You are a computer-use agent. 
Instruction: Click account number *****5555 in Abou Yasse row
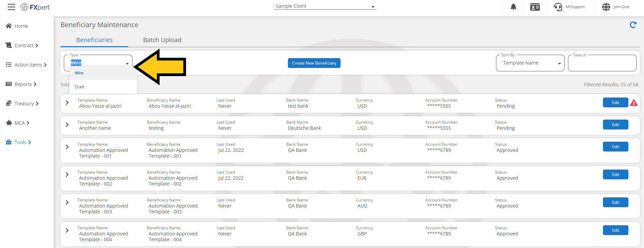[x=439, y=106]
